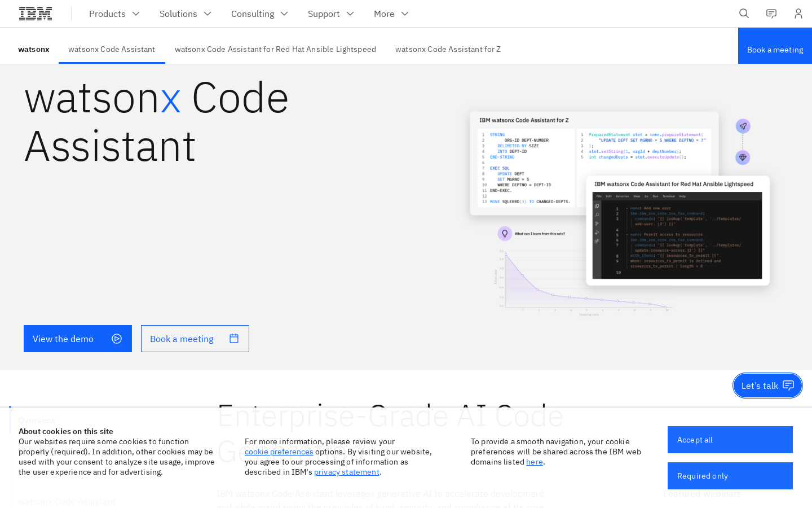Screen dimensions: 812x508
Task: Select the watsonx Code Assistant for Z tab
Action: [x=448, y=49]
